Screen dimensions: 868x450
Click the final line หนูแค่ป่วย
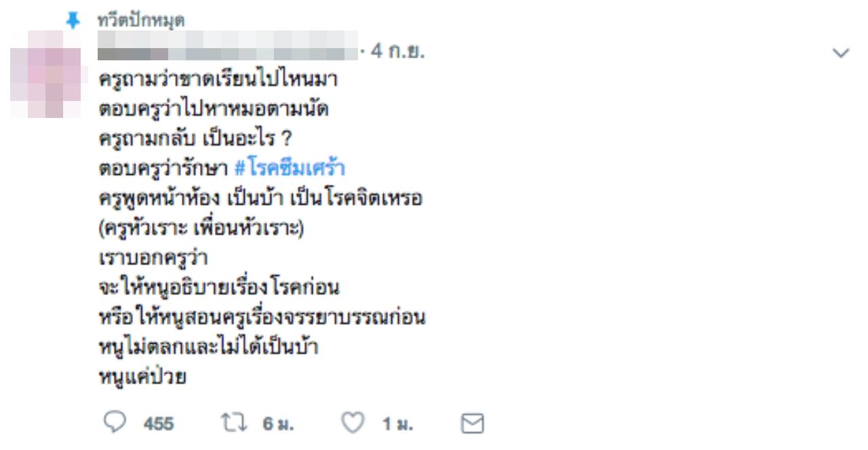point(141,377)
